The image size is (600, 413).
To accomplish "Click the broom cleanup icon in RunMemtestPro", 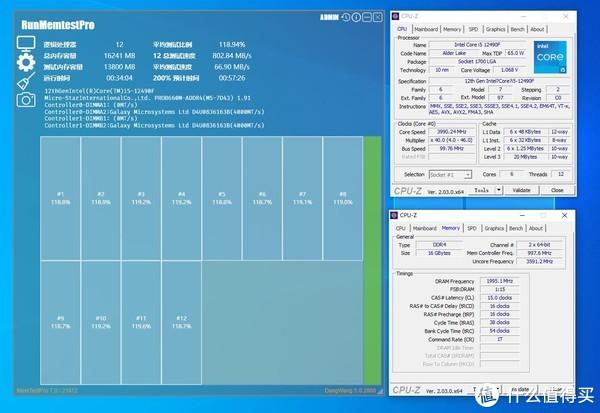I will (x=26, y=81).
